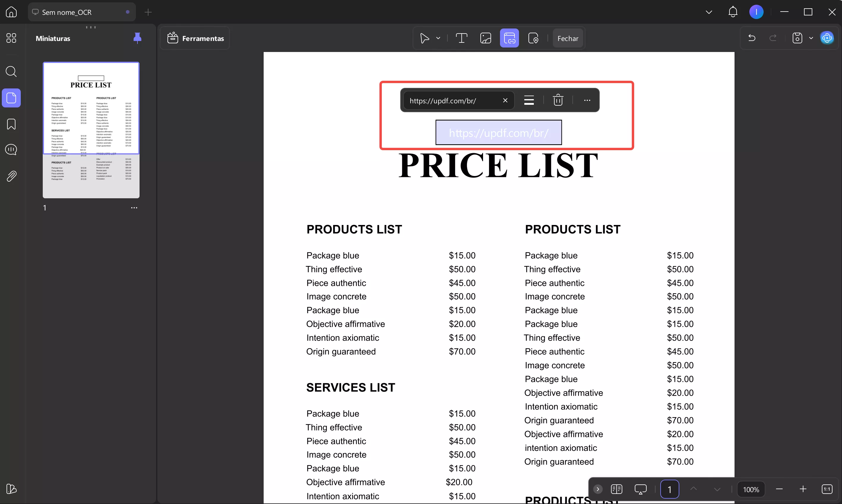Open more options on link toolbar

[587, 101]
